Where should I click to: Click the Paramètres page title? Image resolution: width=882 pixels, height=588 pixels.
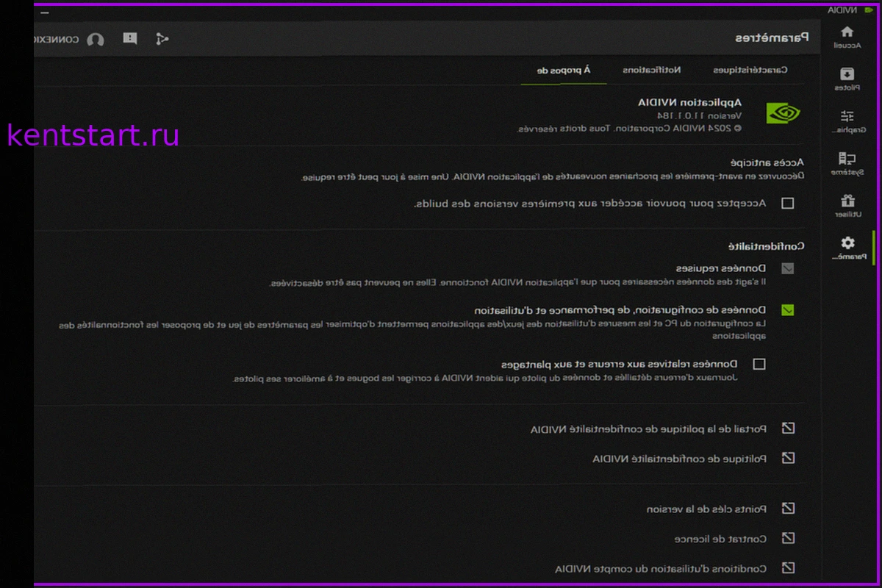772,37
